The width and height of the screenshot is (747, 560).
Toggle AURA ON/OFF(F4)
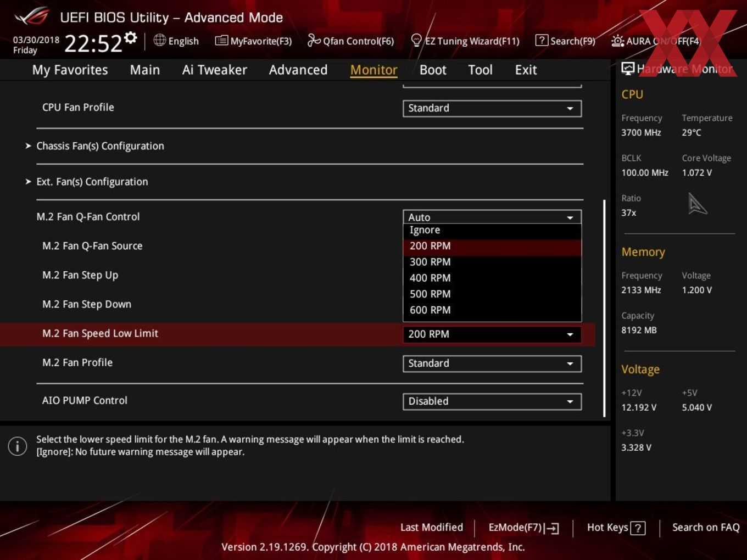tap(656, 41)
